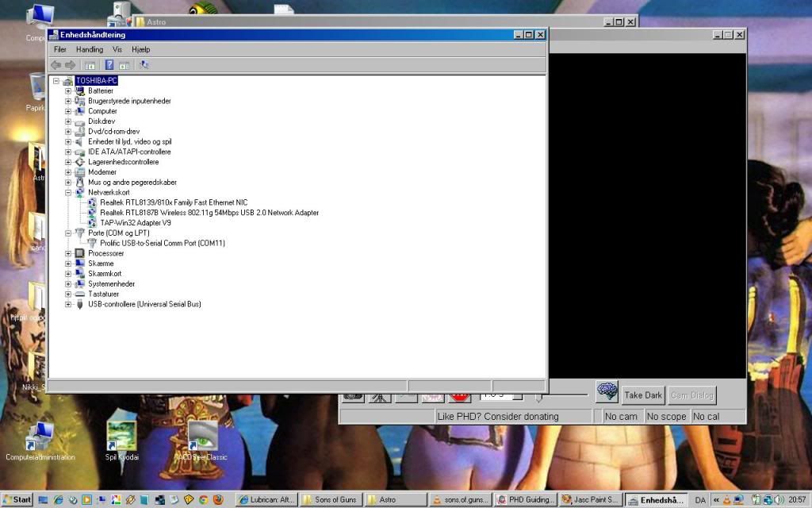Click the Tastaturer keyboard icon
812x508 pixels.
tap(80, 294)
